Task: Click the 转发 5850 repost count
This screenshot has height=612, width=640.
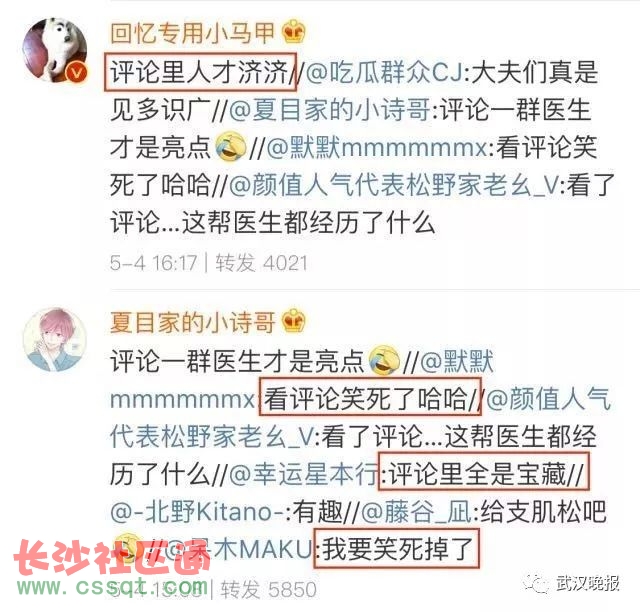Action: click(269, 590)
